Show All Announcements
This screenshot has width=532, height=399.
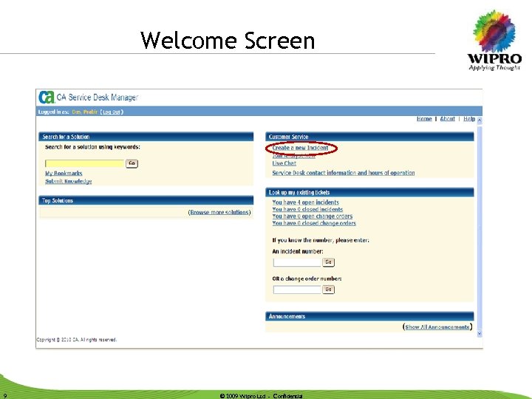click(437, 327)
